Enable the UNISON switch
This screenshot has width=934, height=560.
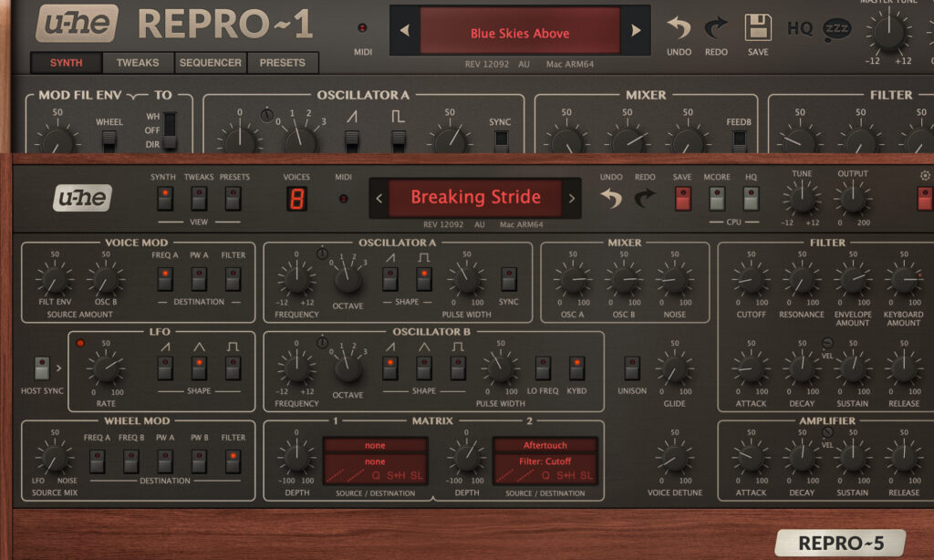pyautogui.click(x=632, y=368)
